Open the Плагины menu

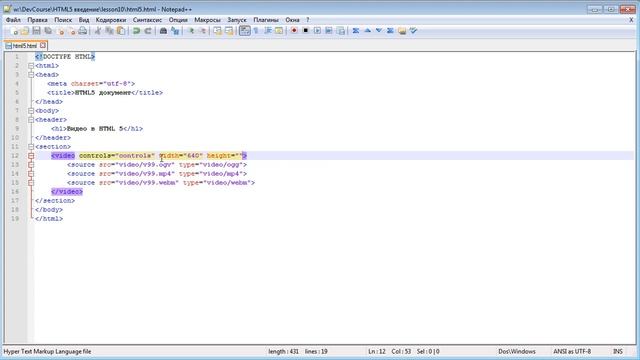click(x=266, y=20)
